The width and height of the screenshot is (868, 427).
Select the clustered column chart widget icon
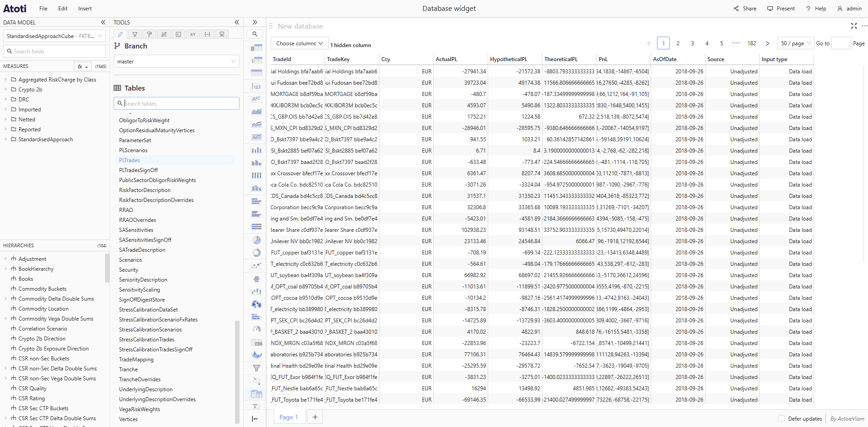click(256, 163)
